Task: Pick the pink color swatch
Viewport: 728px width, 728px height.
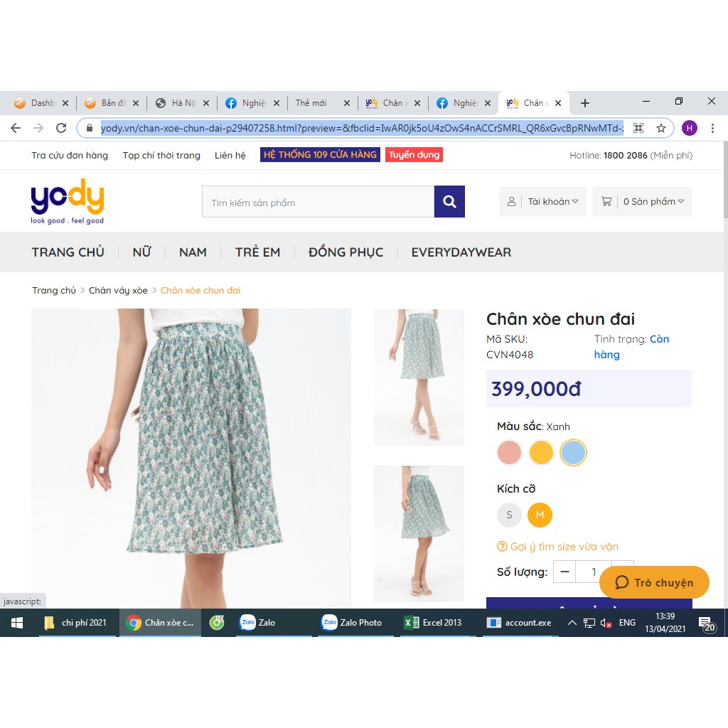Action: click(x=509, y=452)
